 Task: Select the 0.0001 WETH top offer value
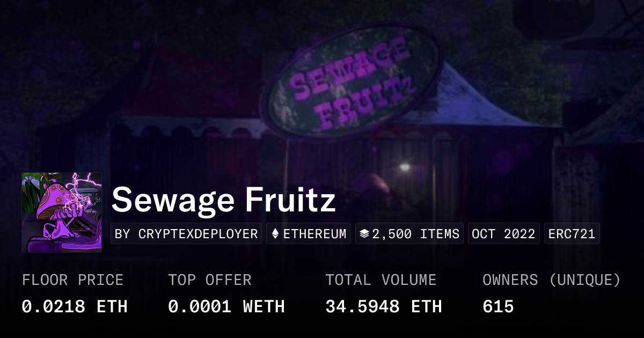point(226,306)
